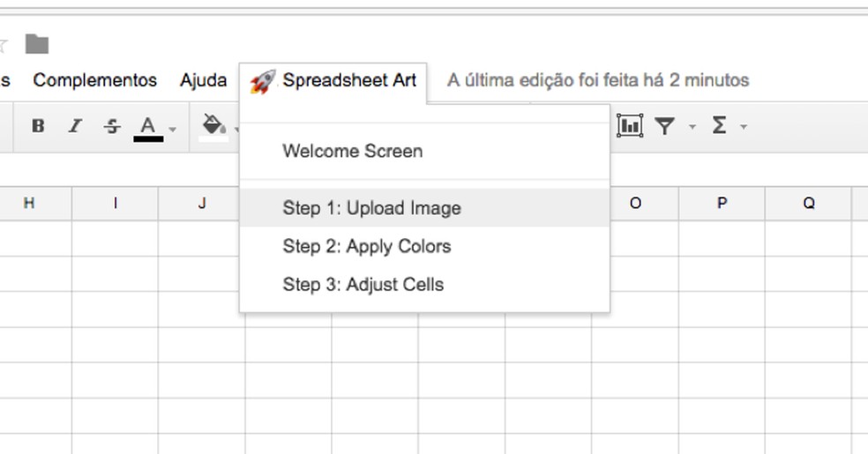The height and width of the screenshot is (454, 868).
Task: Toggle italic formatting
Action: (x=75, y=126)
